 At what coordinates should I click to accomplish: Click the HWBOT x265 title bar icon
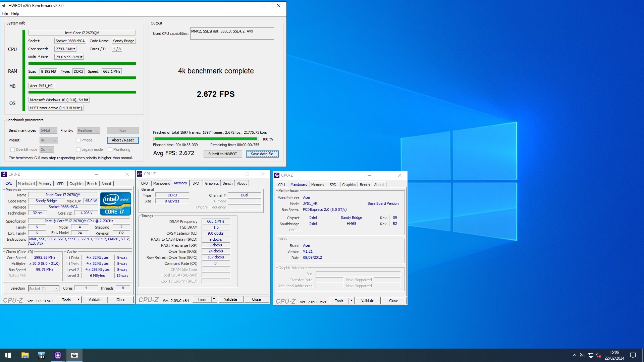coord(4,6)
